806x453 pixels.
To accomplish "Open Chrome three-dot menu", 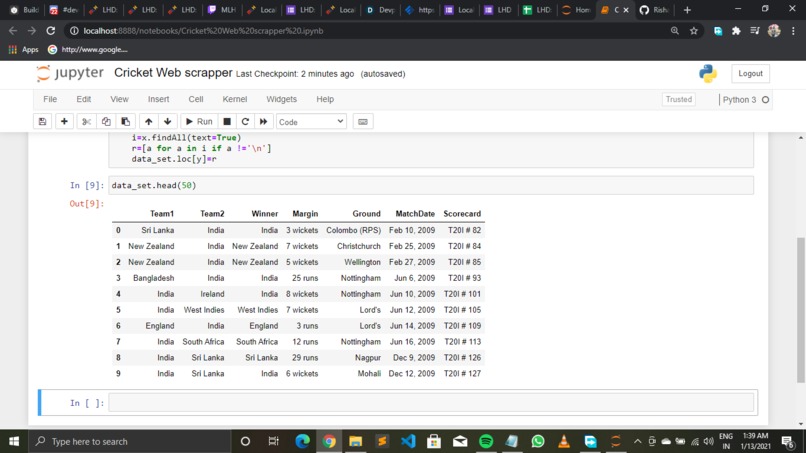I will [793, 31].
